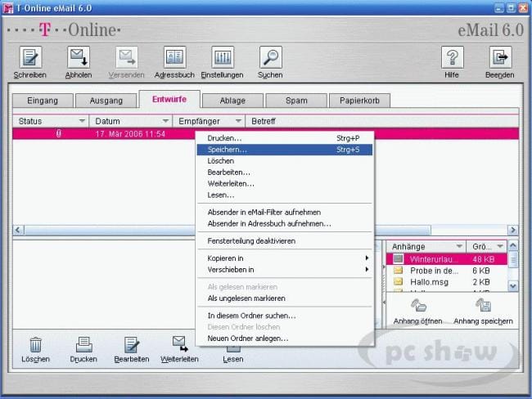Open the Empfänger column dropdown arrow
532x399 pixels.
click(238, 121)
